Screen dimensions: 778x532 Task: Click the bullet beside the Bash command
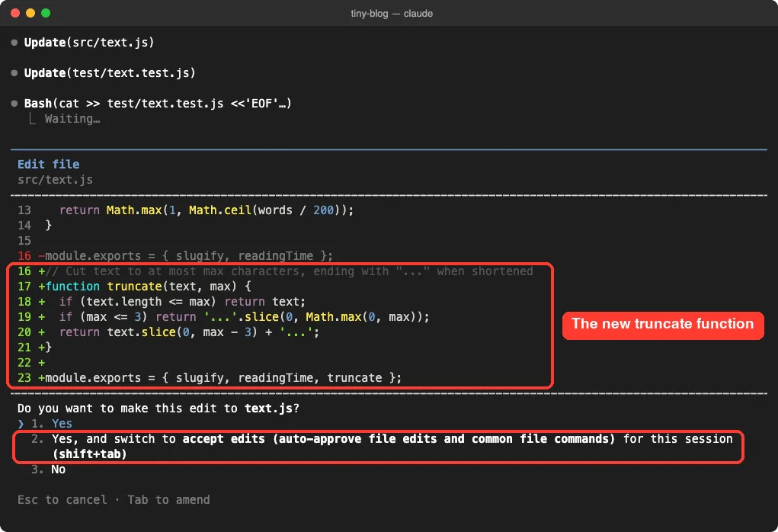14,104
